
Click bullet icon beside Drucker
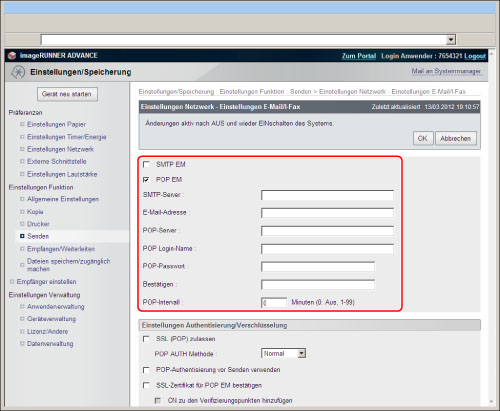point(22,224)
